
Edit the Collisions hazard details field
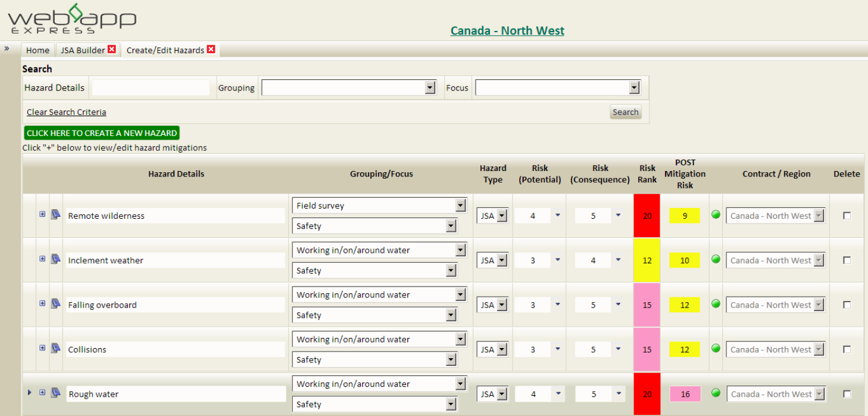[176, 349]
